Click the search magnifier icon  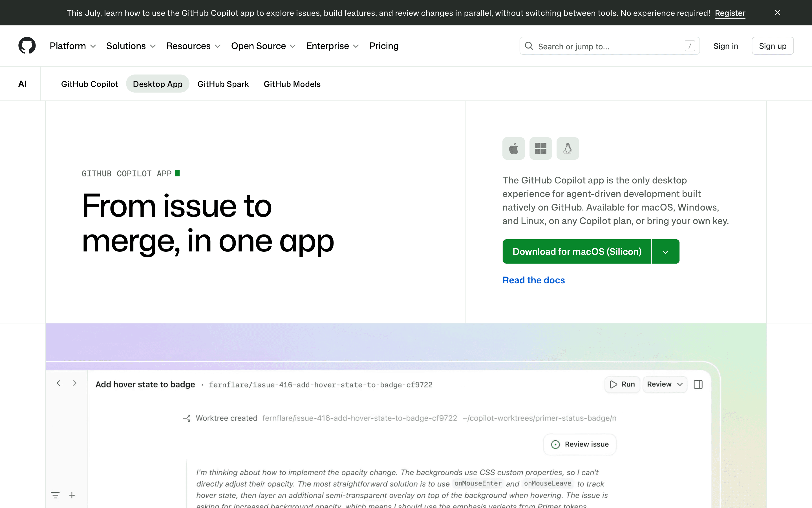click(x=529, y=46)
